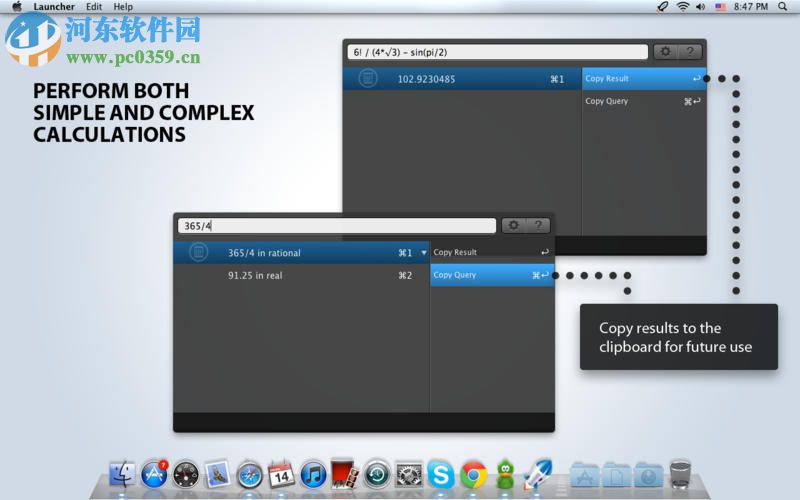The height and width of the screenshot is (500, 800).
Task: Open the Trash in the Dock
Action: tap(680, 474)
